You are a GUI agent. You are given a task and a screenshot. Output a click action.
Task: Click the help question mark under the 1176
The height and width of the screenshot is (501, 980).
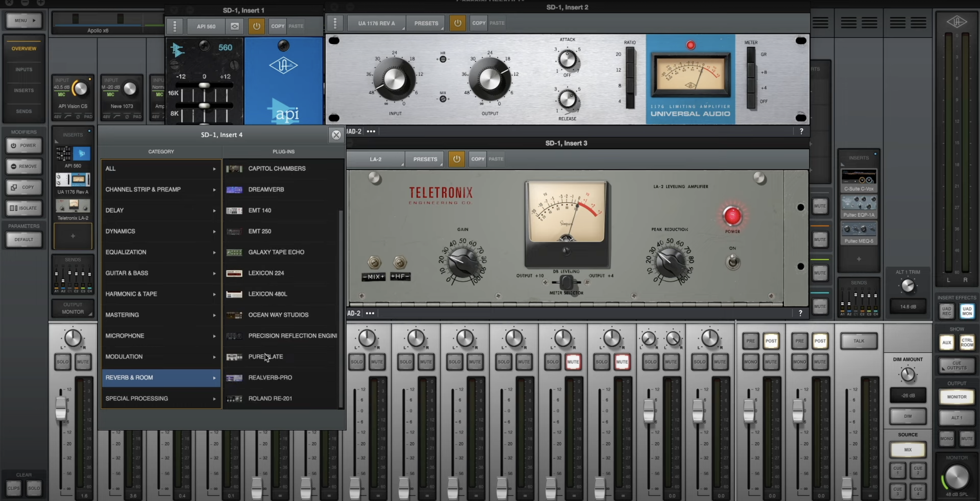click(x=801, y=131)
